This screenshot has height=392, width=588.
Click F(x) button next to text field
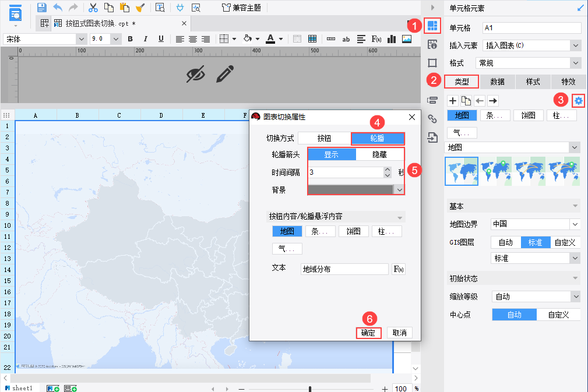[398, 269]
